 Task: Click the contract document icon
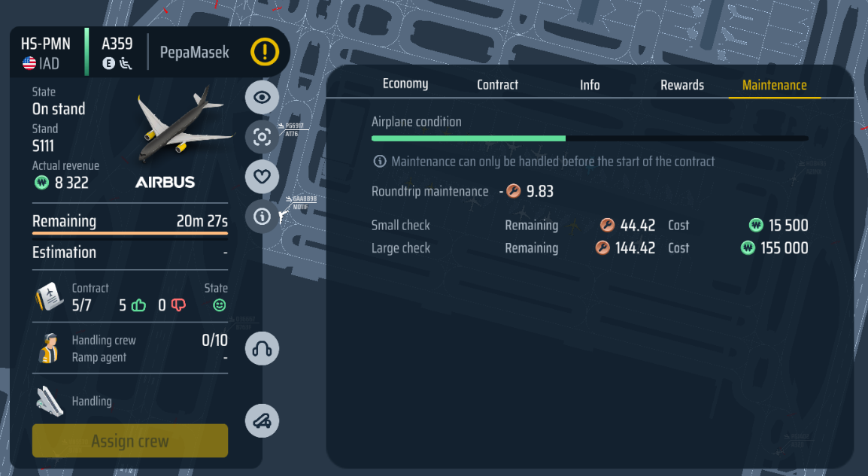point(48,298)
